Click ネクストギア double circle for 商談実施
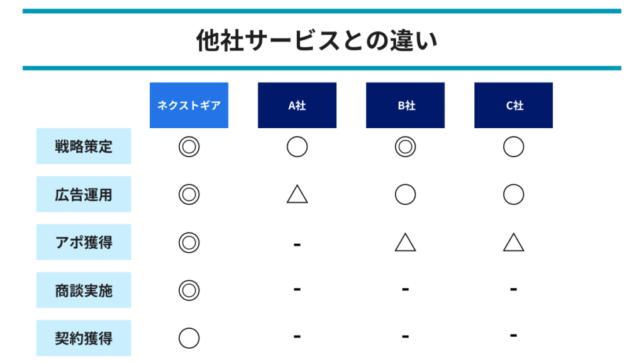Image resolution: width=644 pixels, height=362 pixels. [x=189, y=290]
